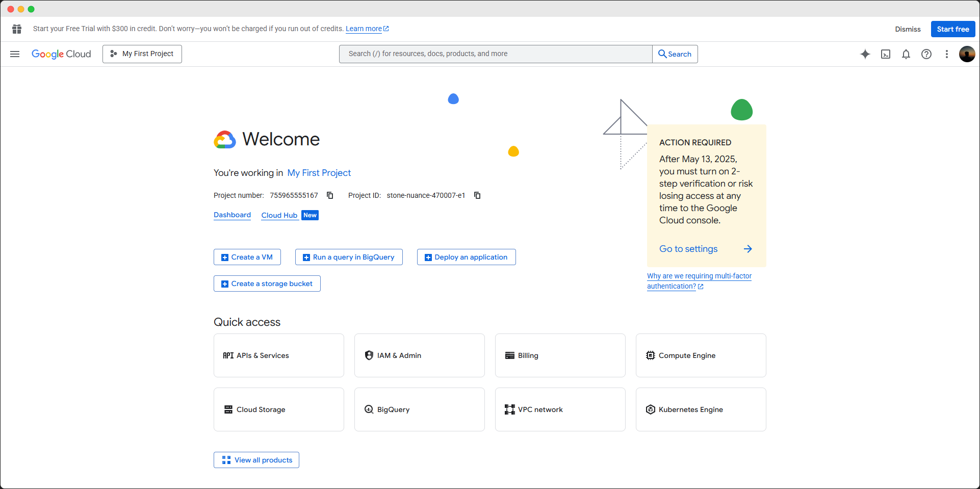
Task: Click the ACTION REQUIRED heading
Action: click(695, 142)
